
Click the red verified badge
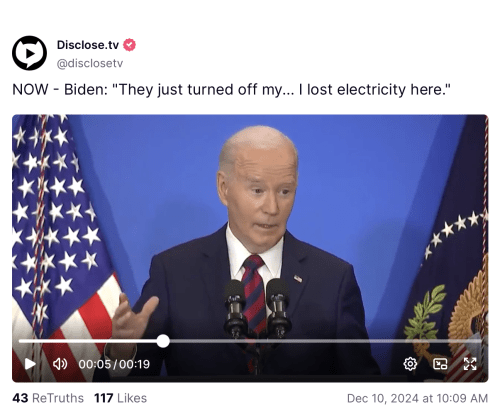click(129, 45)
